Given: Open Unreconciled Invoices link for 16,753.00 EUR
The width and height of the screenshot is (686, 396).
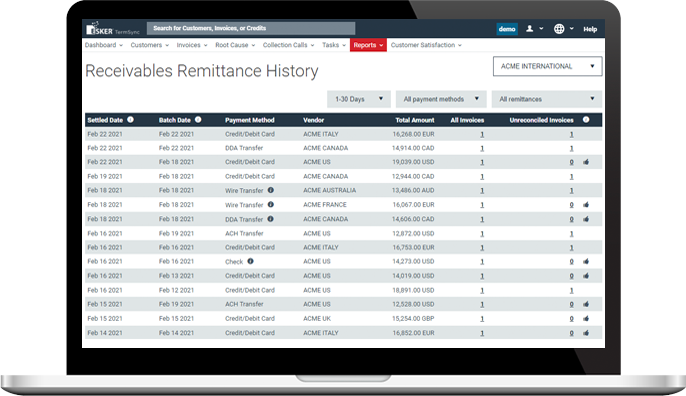Looking at the screenshot, I should point(571,248).
